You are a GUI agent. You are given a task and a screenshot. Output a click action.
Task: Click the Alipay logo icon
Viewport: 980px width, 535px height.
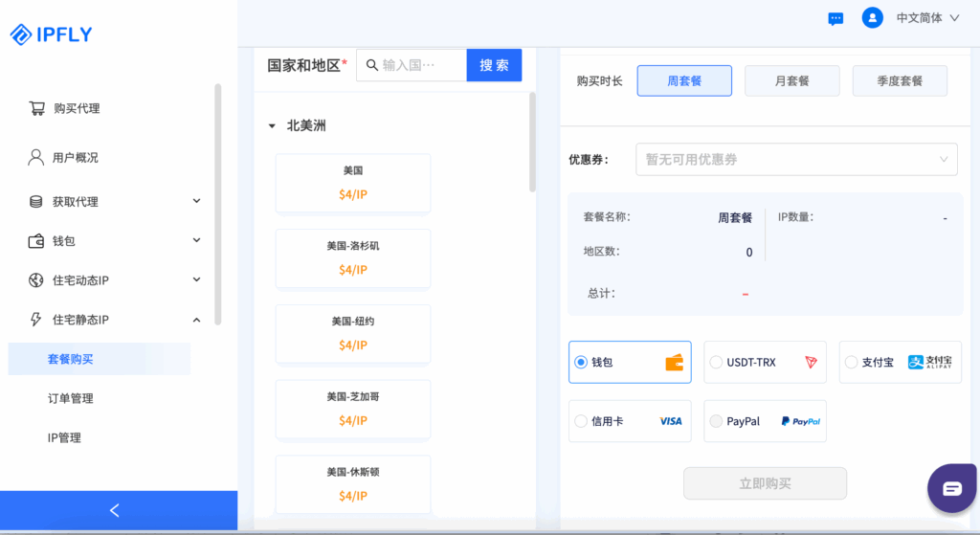[x=930, y=362]
